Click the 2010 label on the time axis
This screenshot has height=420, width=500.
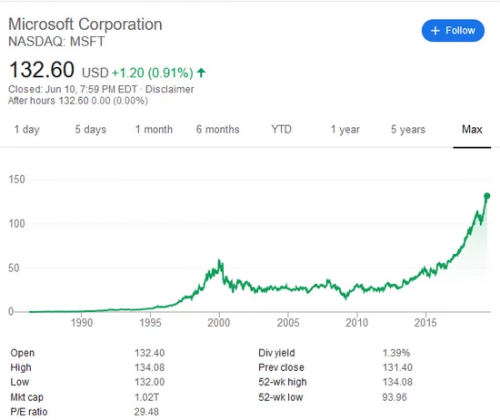(x=357, y=322)
